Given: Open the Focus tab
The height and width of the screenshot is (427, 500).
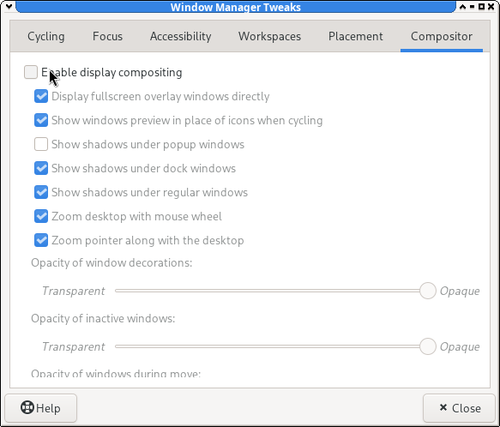Looking at the screenshot, I should [x=107, y=36].
